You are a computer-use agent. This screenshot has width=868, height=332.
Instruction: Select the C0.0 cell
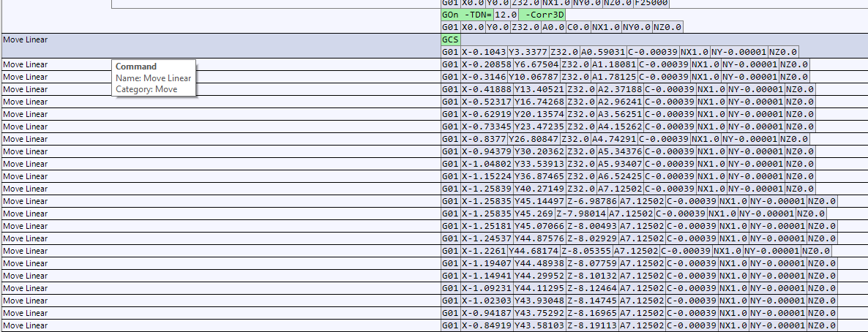[578, 27]
